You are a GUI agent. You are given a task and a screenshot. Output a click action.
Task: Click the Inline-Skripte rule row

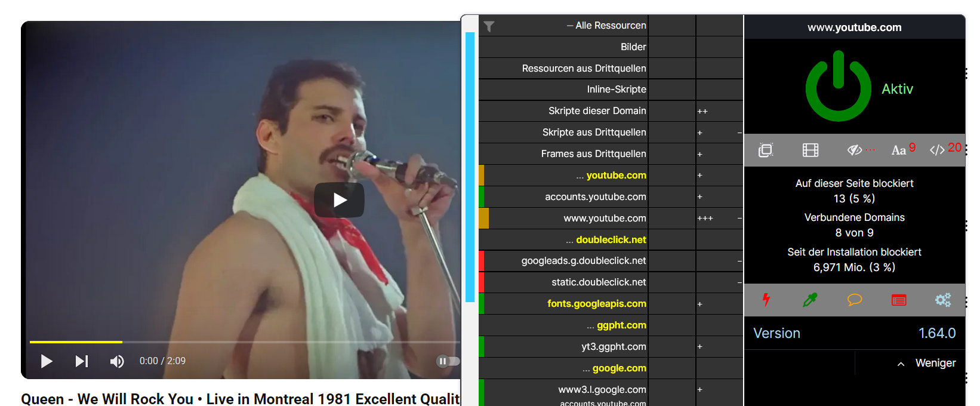coord(563,90)
